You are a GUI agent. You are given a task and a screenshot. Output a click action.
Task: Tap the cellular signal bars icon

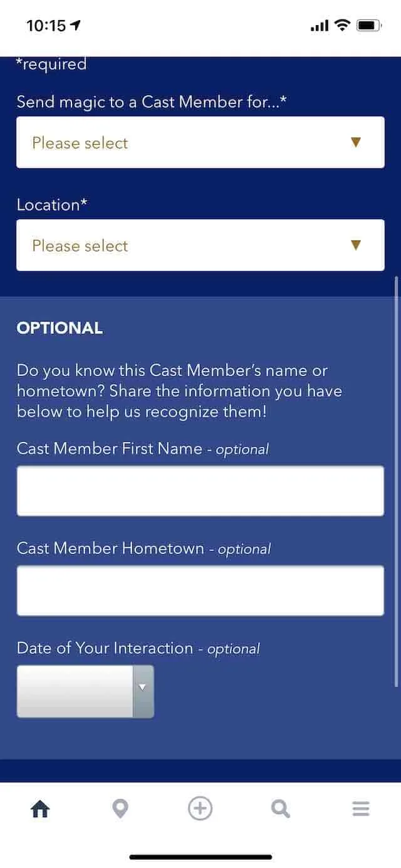pos(320,26)
